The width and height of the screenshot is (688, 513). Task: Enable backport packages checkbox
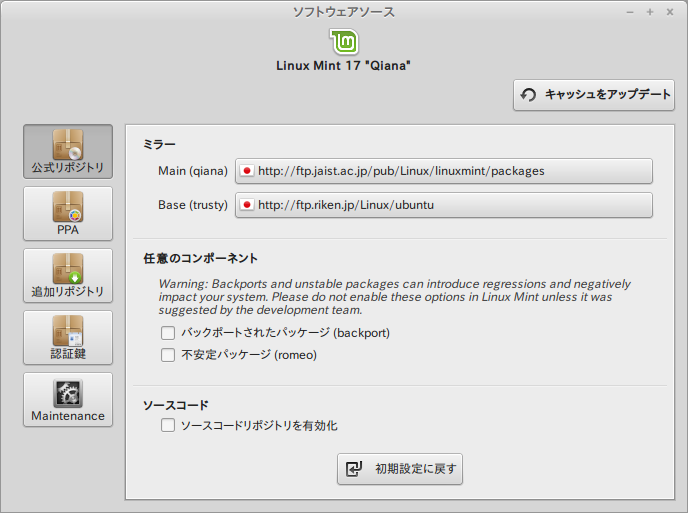(x=168, y=333)
